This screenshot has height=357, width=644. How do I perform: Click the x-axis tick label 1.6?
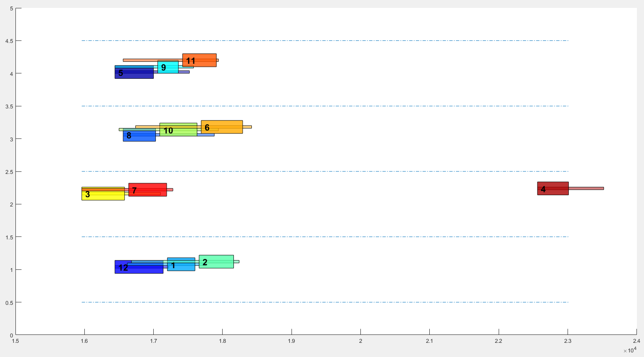(x=84, y=341)
